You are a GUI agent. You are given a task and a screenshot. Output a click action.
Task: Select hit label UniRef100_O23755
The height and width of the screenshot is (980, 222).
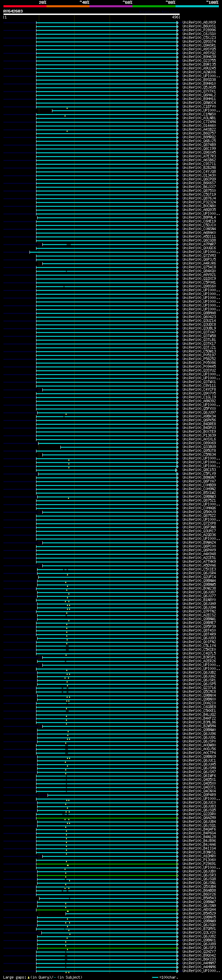click(199, 60)
